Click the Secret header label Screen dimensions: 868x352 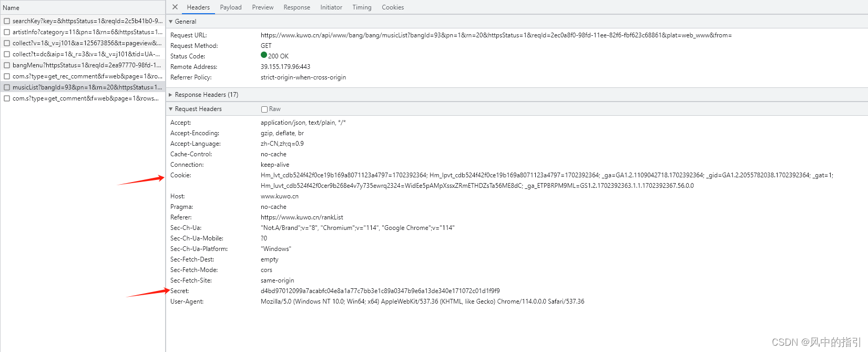coord(180,291)
